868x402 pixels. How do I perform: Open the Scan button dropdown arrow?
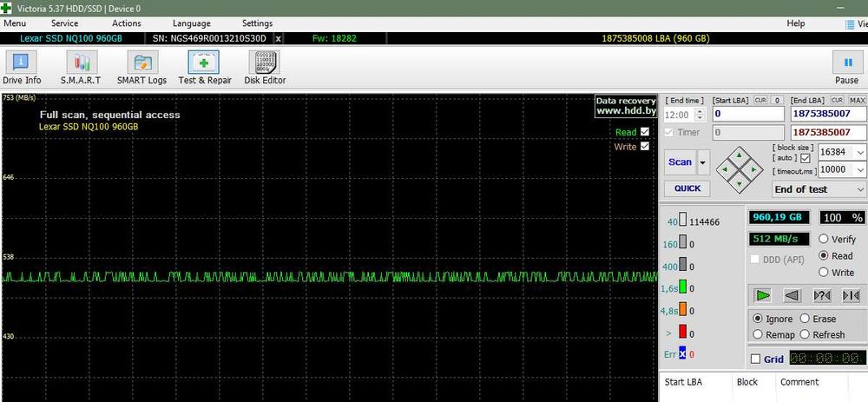point(703,162)
